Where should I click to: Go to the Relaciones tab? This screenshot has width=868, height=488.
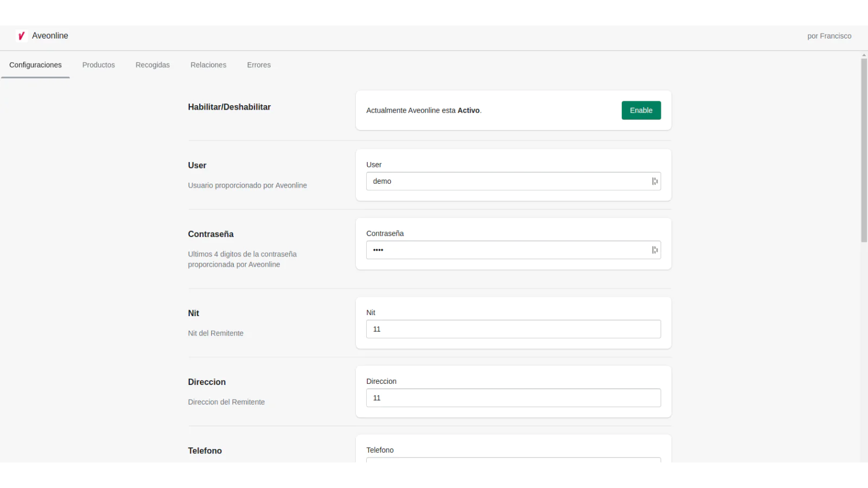[208, 65]
